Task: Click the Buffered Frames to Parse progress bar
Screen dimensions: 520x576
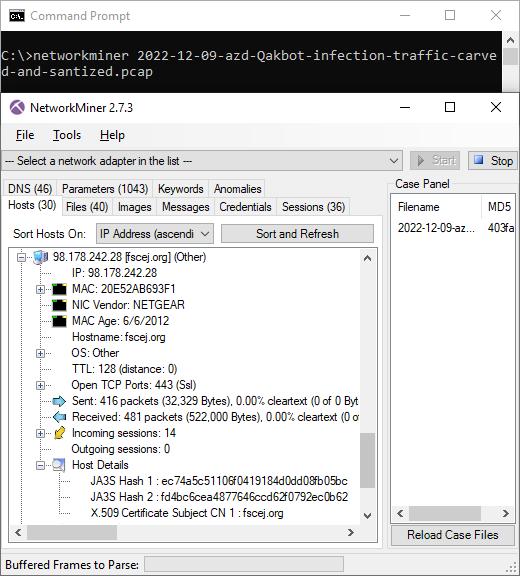Action: (x=244, y=564)
